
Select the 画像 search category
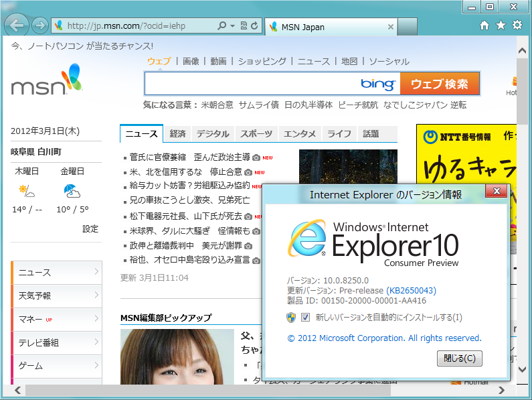click(x=191, y=61)
